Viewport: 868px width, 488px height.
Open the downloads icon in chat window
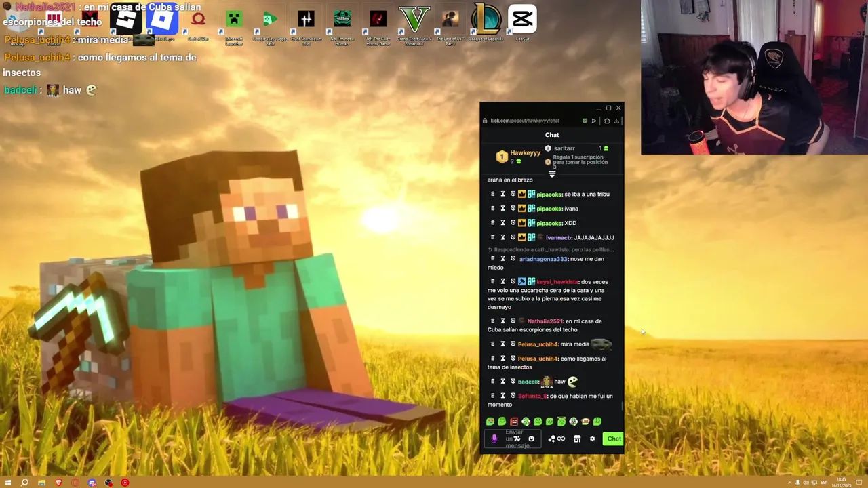(616, 121)
